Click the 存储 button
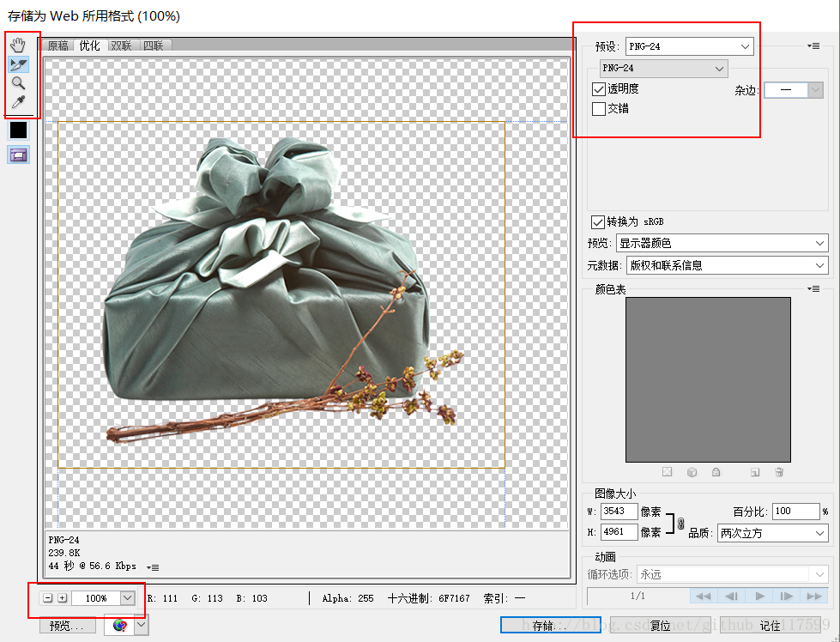The image size is (840, 642). pyautogui.click(x=550, y=626)
